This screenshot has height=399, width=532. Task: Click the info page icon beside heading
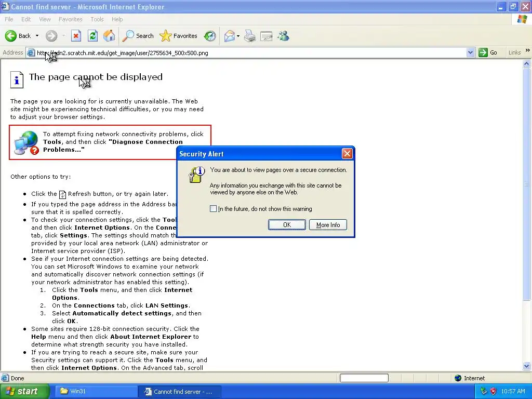tap(17, 79)
